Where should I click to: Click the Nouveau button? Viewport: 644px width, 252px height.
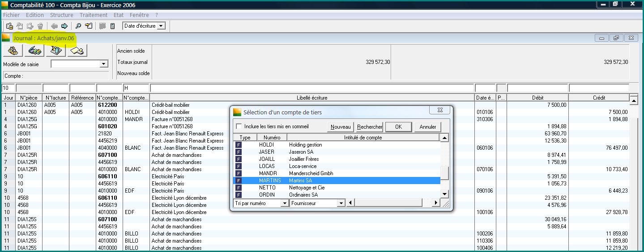click(x=341, y=127)
